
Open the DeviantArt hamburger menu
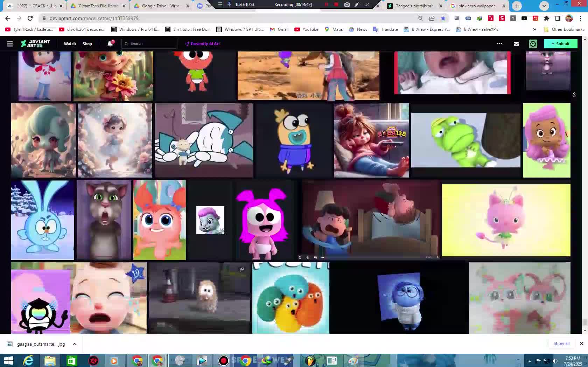pyautogui.click(x=10, y=44)
